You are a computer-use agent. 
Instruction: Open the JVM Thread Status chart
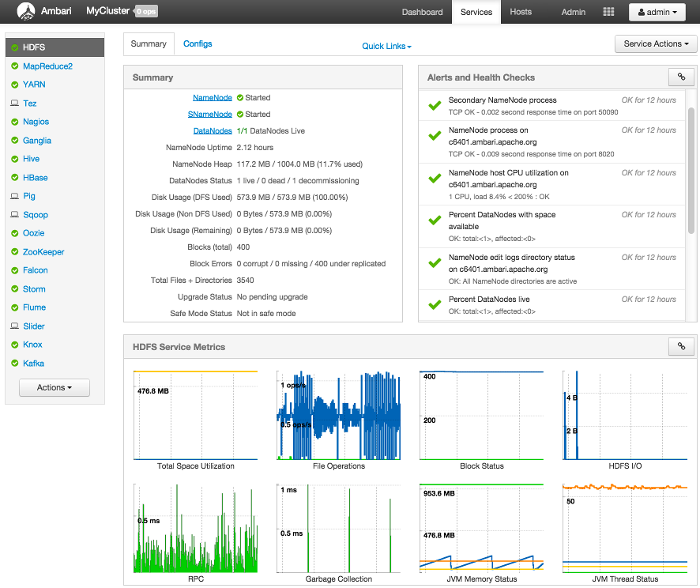coord(625,533)
